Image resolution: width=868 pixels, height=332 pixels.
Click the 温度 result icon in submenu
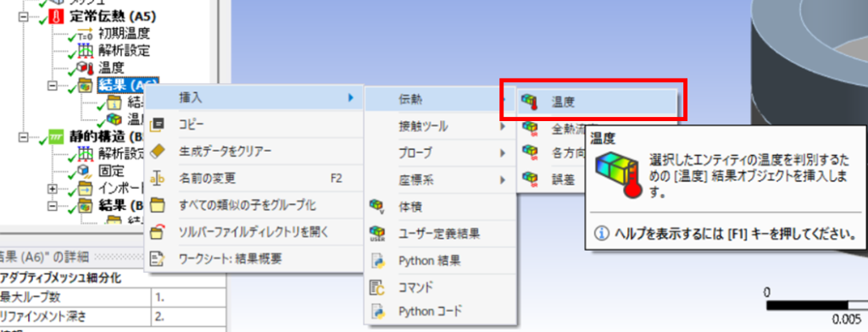531,102
